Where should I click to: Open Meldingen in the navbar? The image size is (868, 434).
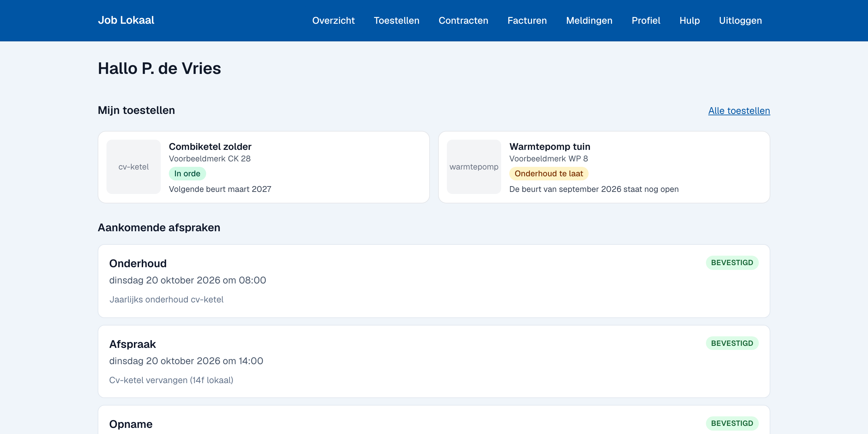coord(589,21)
